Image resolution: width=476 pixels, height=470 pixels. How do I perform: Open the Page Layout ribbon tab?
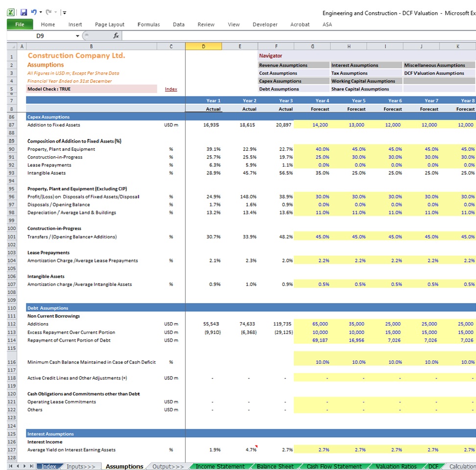[x=110, y=24]
